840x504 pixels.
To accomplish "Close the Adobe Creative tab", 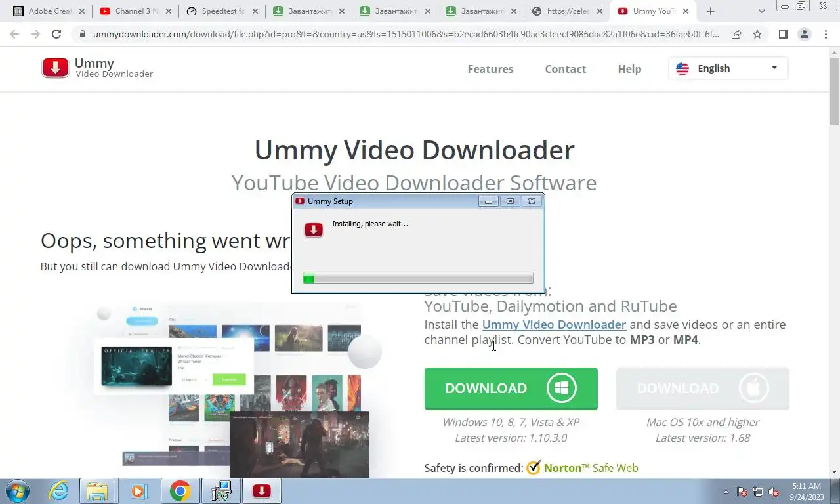I will click(x=82, y=11).
